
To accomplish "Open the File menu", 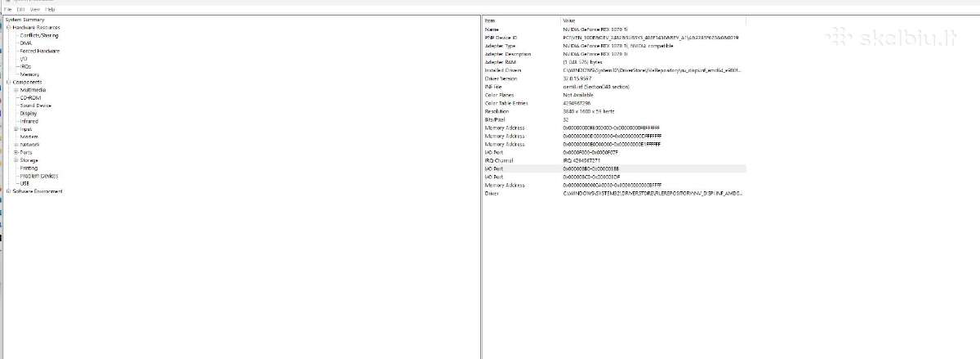I will (x=7, y=9).
